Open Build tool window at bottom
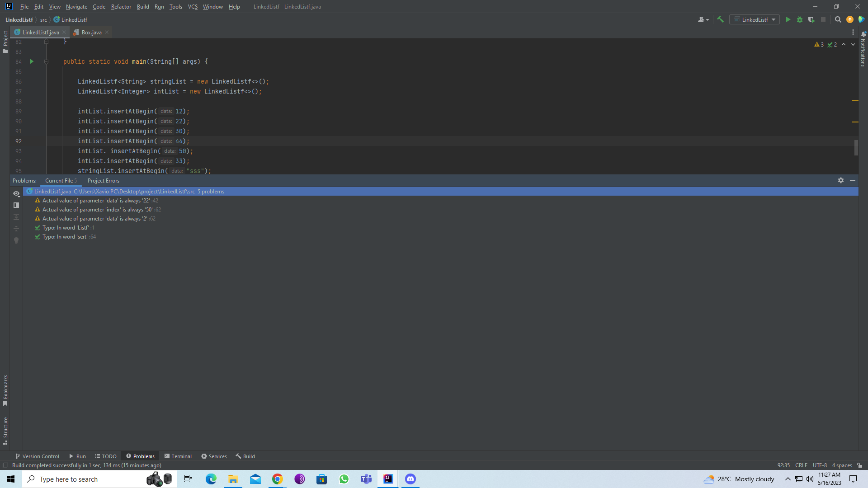Image resolution: width=868 pixels, height=488 pixels. click(x=245, y=456)
